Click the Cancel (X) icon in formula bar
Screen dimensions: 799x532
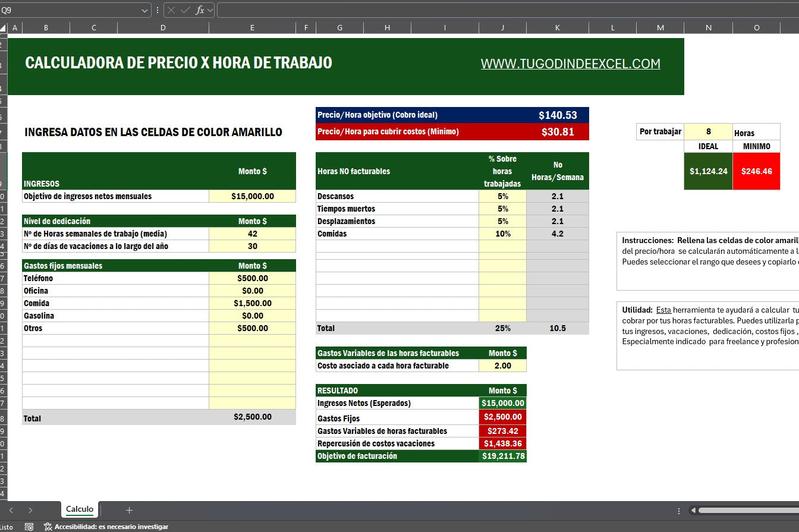tap(172, 10)
